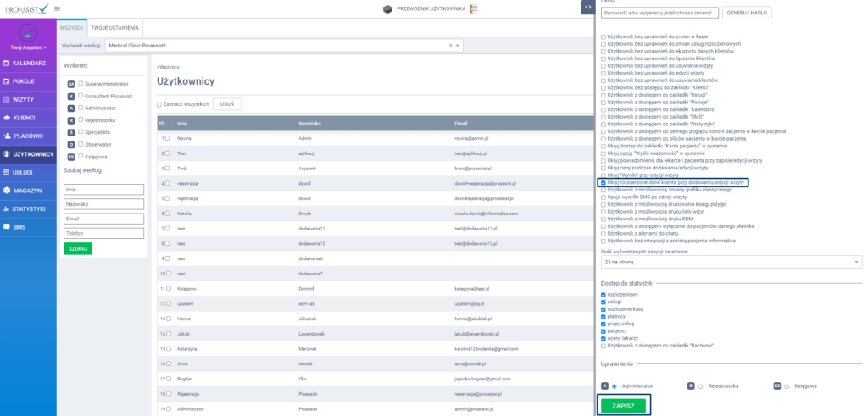Open Kalendarz from the sidebar
The height and width of the screenshot is (416, 868).
point(28,64)
